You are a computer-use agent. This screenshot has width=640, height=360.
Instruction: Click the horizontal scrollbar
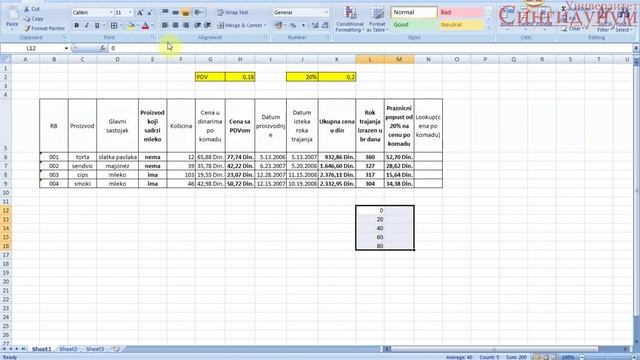point(494,349)
